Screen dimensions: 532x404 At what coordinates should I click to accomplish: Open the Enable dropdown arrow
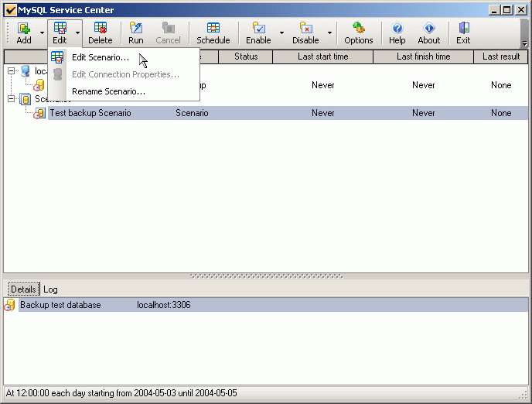(x=281, y=33)
